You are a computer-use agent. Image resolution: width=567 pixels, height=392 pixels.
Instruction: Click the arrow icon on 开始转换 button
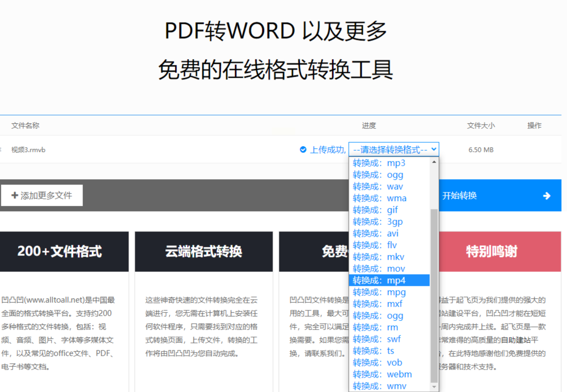[547, 195]
